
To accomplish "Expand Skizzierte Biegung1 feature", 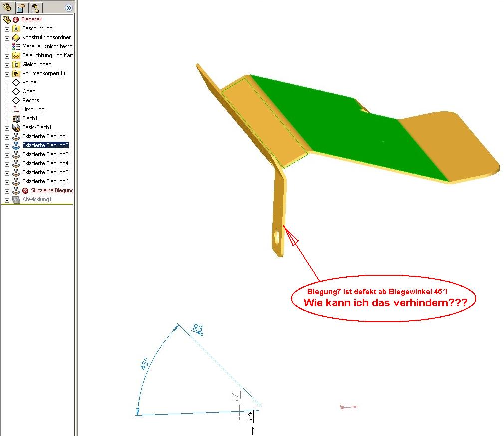I will tap(7, 137).
